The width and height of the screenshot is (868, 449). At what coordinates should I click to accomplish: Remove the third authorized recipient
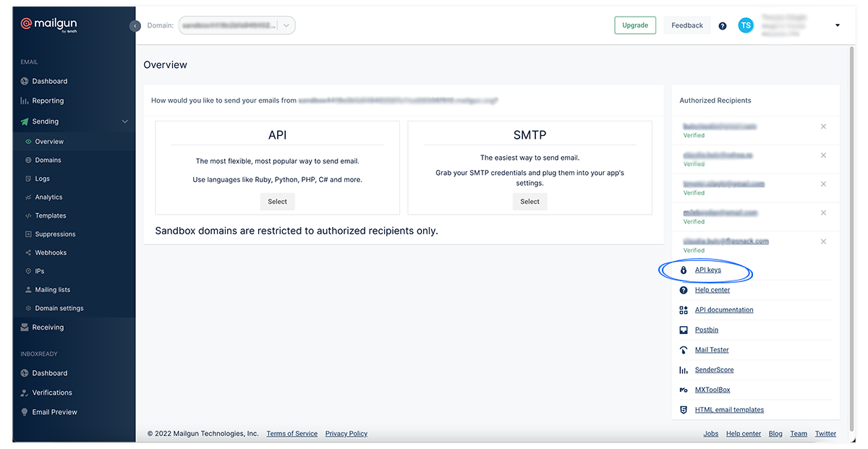823,184
